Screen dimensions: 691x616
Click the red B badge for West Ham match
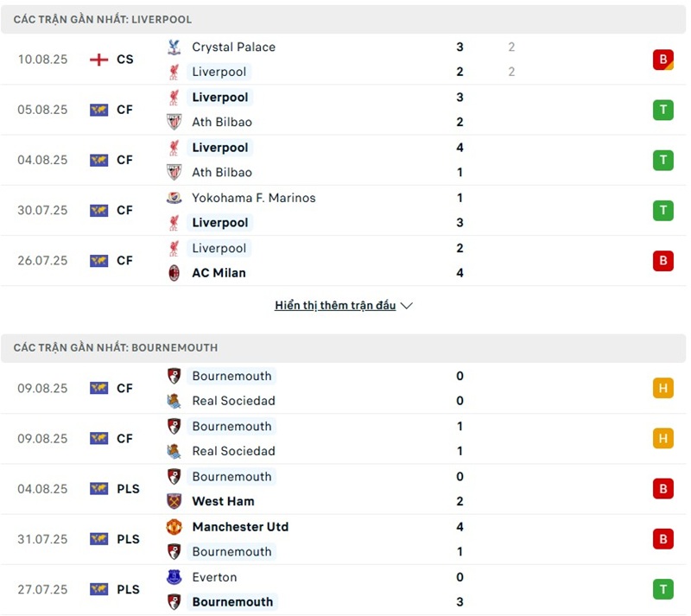tap(662, 489)
